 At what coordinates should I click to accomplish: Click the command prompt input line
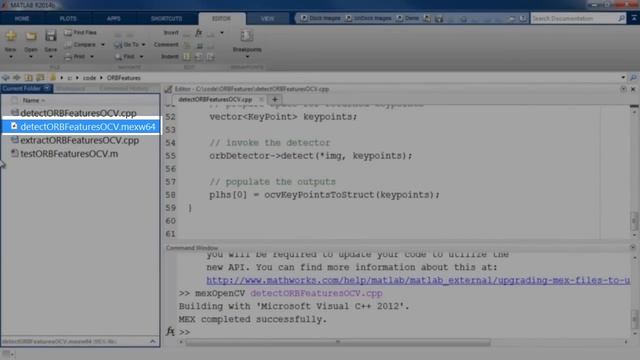coord(404,332)
